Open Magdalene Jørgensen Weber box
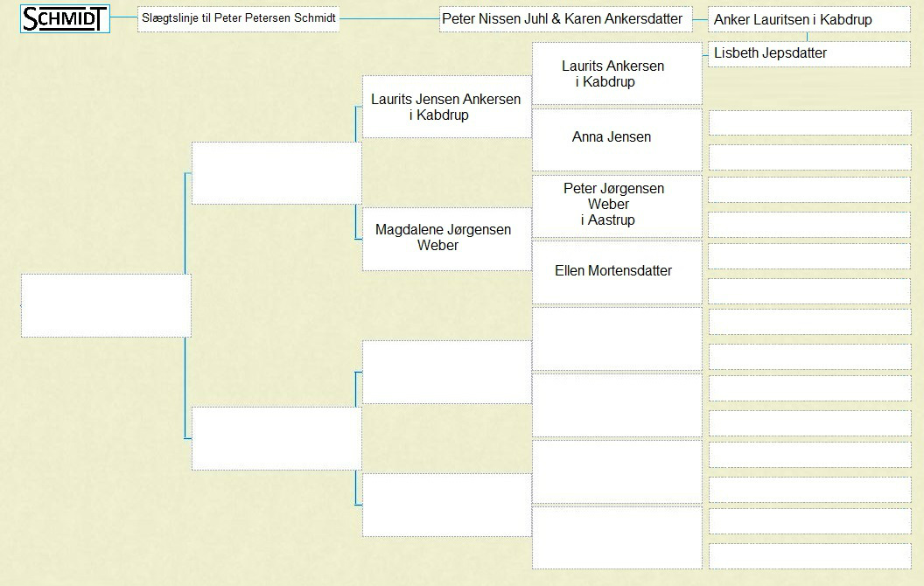Screen dimensions: 924x586 point(446,239)
